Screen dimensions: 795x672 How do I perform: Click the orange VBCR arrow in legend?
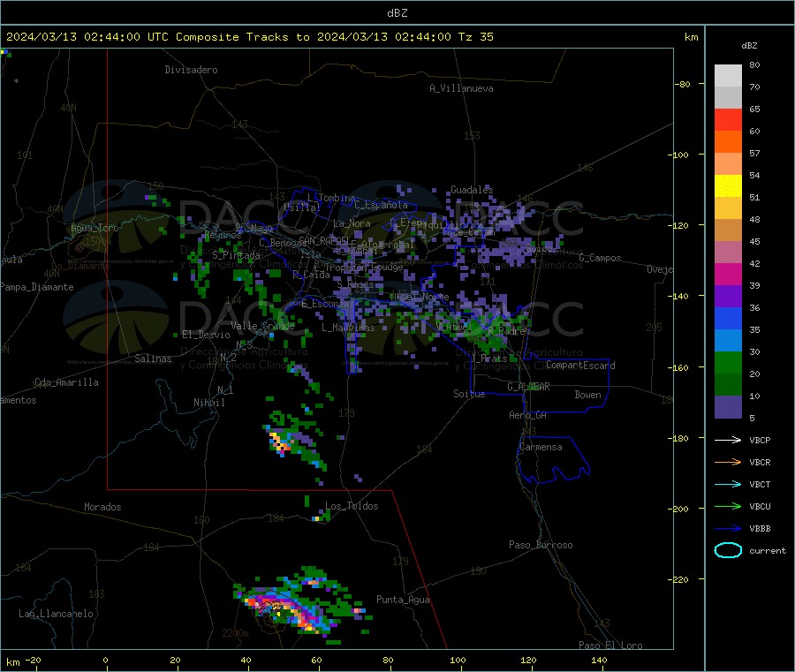point(728,462)
